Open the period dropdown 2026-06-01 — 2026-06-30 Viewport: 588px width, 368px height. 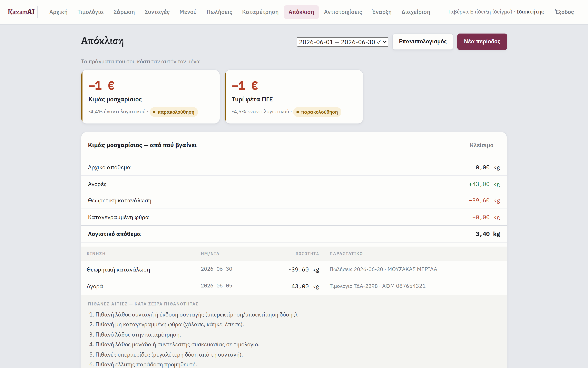pyautogui.click(x=342, y=42)
